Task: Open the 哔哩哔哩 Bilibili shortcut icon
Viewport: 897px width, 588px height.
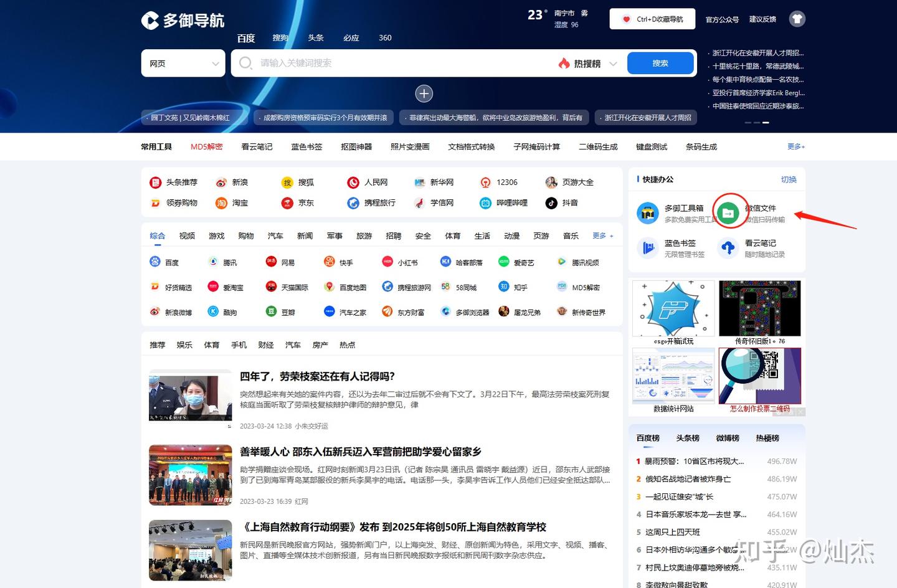Action: [485, 202]
